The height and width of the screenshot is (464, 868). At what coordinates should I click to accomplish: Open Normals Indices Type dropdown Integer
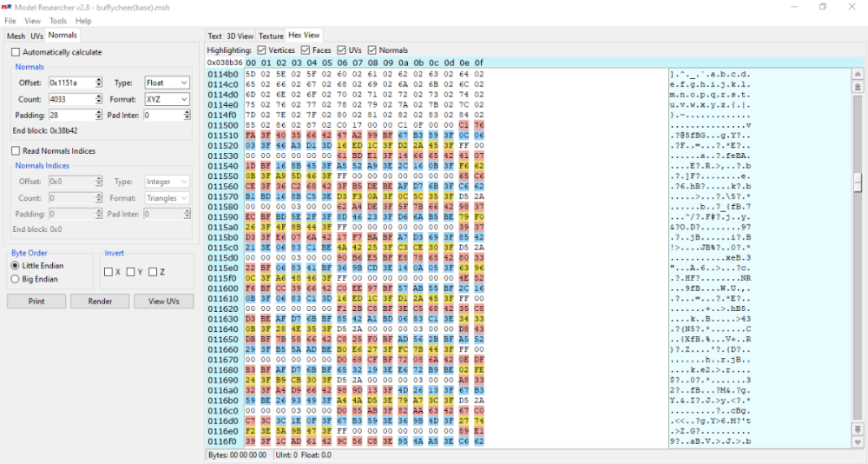point(167,182)
